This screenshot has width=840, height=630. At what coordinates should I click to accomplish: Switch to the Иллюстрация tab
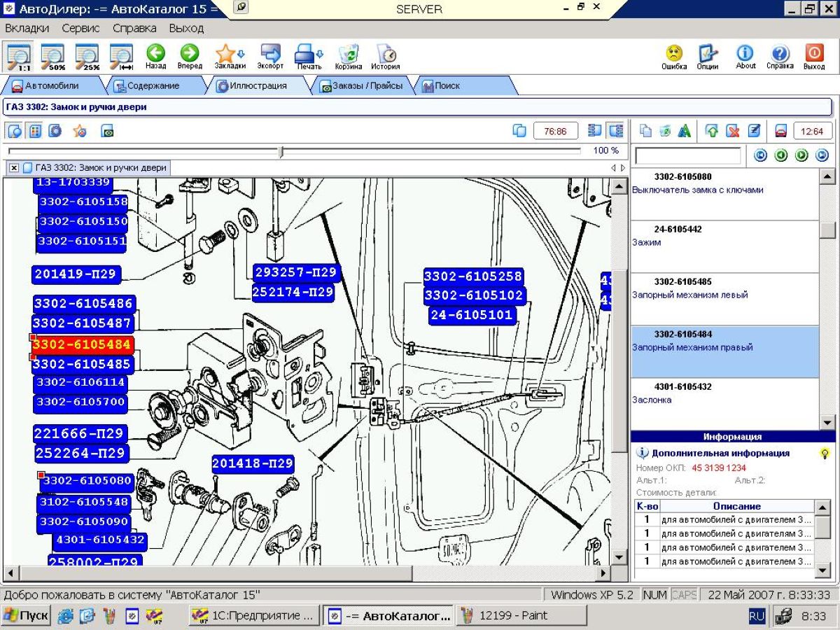258,85
